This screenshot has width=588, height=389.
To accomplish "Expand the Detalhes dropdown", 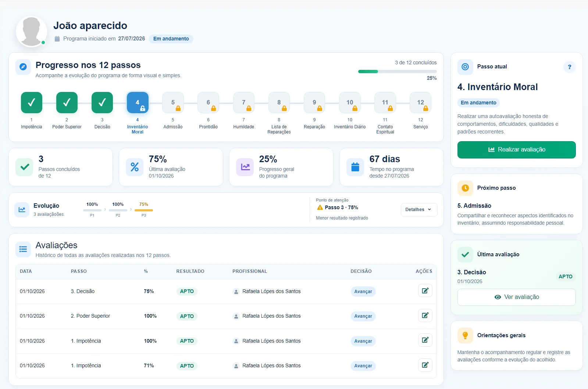I will point(419,210).
